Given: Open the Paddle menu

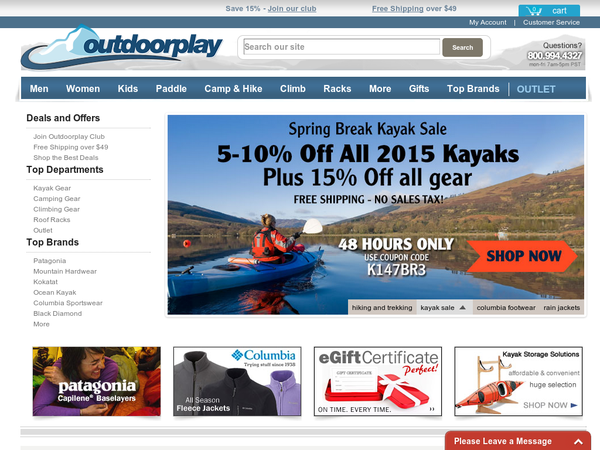Looking at the screenshot, I should click(x=171, y=89).
